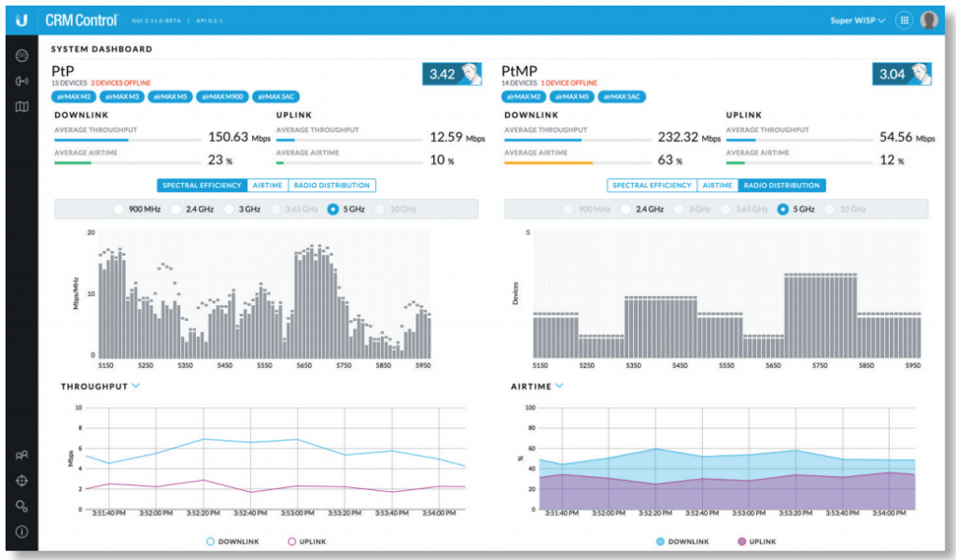This screenshot has width=956, height=560.
Task: Click the crosshair target icon in sidebar
Action: 21,481
